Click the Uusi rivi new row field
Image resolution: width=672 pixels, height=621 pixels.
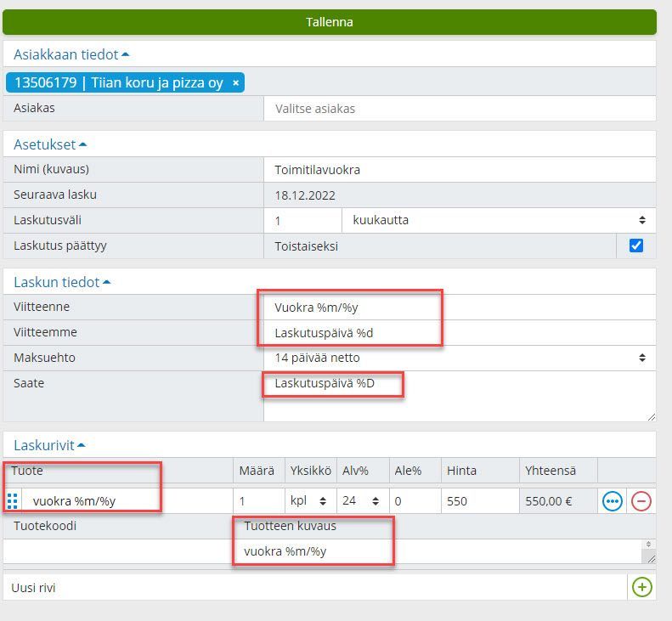(x=315, y=588)
